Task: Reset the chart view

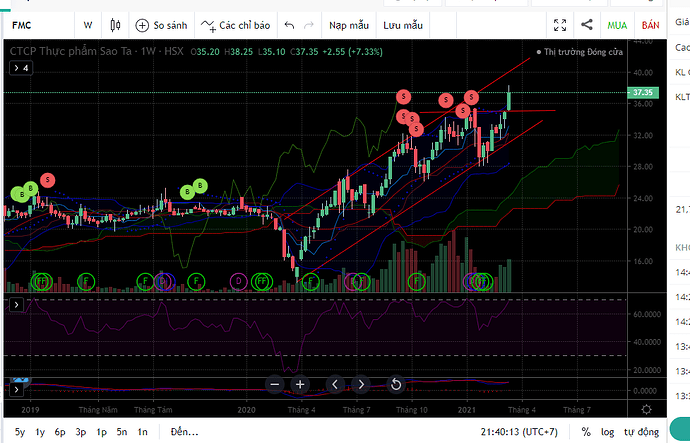Action: click(396, 384)
